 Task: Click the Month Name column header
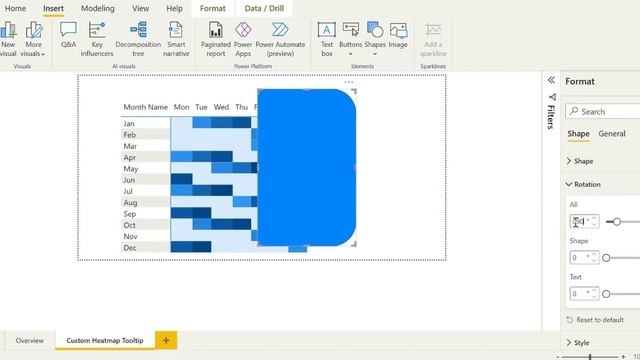[x=146, y=107]
